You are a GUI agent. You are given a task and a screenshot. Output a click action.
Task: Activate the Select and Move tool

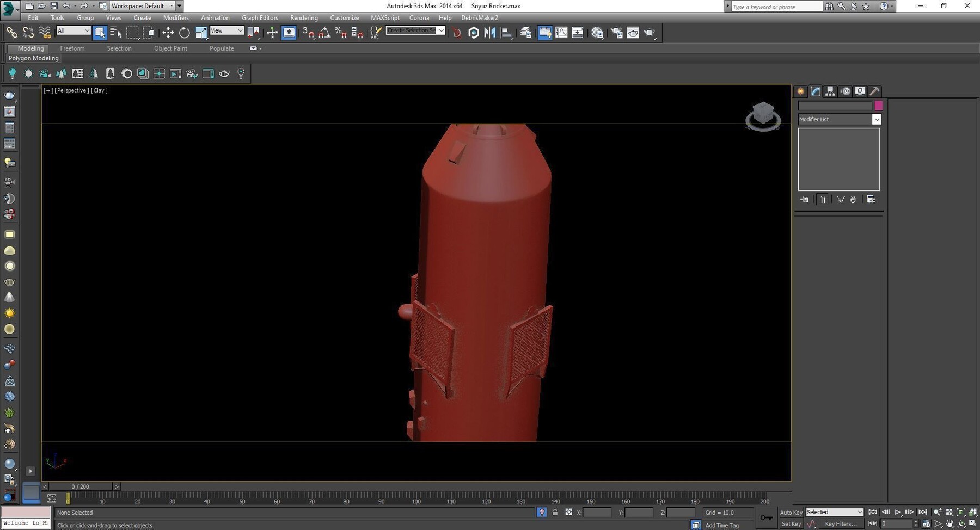tap(168, 33)
